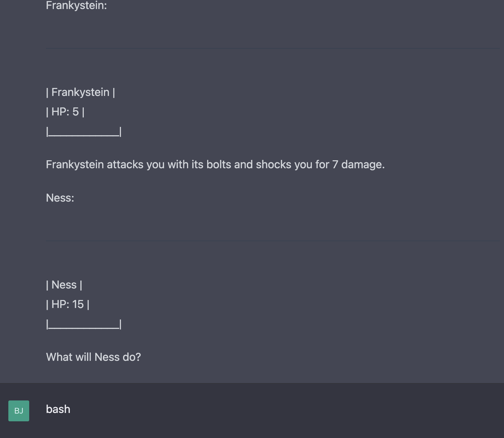Click the number 5 in Frankystein's HP
The width and height of the screenshot is (504, 438).
click(x=76, y=112)
